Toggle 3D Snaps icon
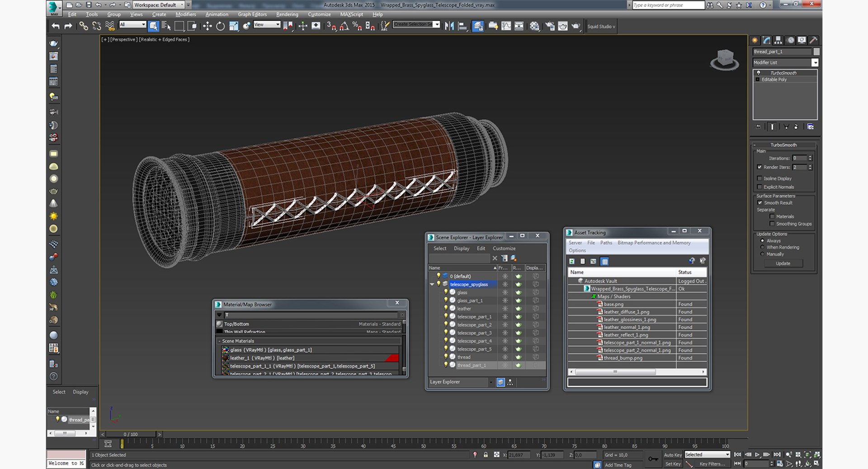Image resolution: width=868 pixels, height=469 pixels. pyautogui.click(x=331, y=26)
